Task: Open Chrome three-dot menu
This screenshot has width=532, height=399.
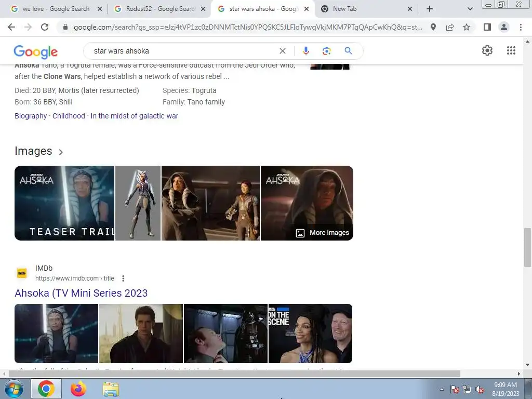Action: coord(521,27)
